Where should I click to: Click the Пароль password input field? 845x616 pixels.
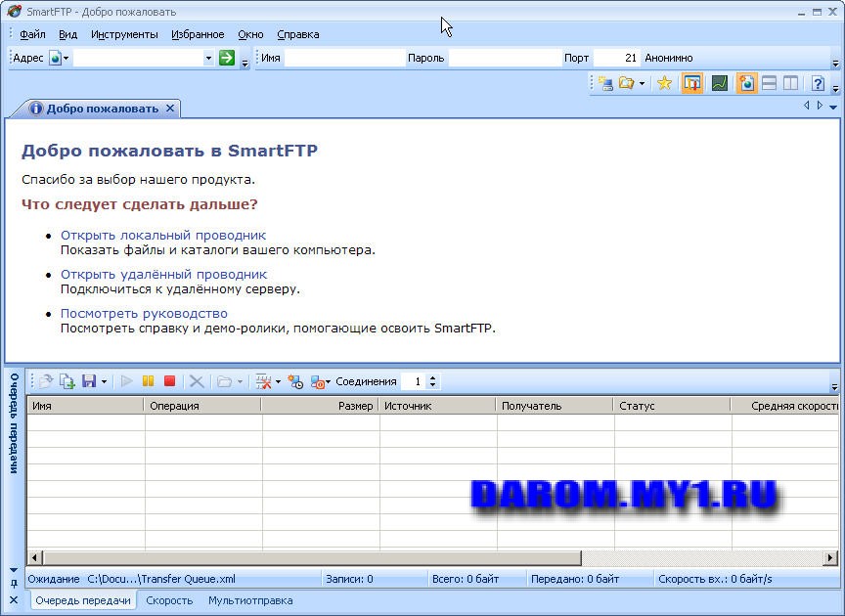[505, 58]
